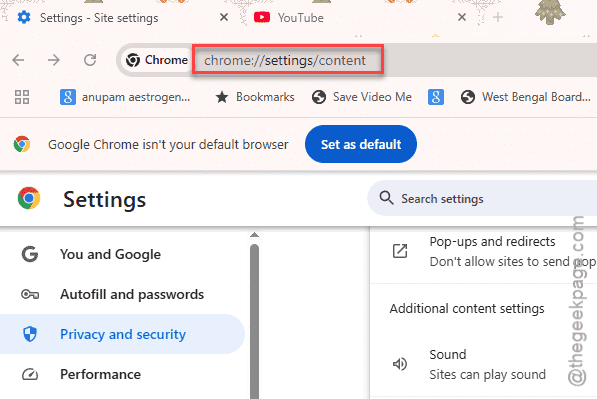597x399 pixels.
Task: Open West Bengal Board bookmark
Action: pos(525,97)
